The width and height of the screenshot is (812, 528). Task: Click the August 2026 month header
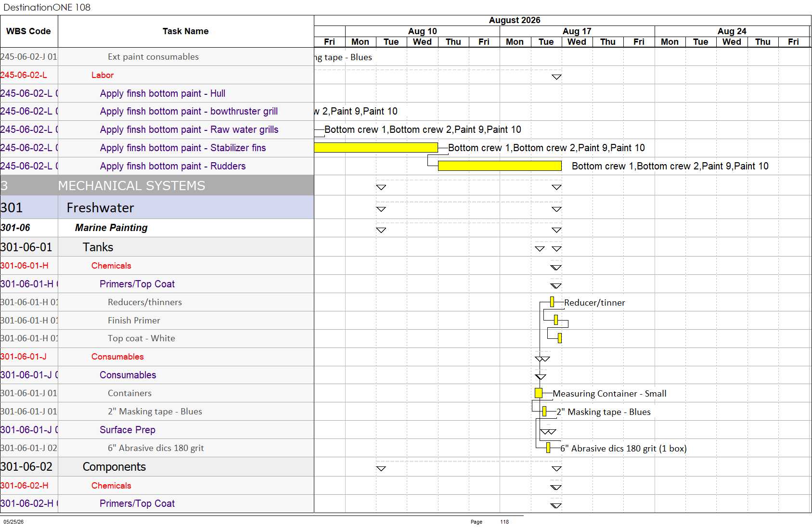pyautogui.click(x=515, y=20)
